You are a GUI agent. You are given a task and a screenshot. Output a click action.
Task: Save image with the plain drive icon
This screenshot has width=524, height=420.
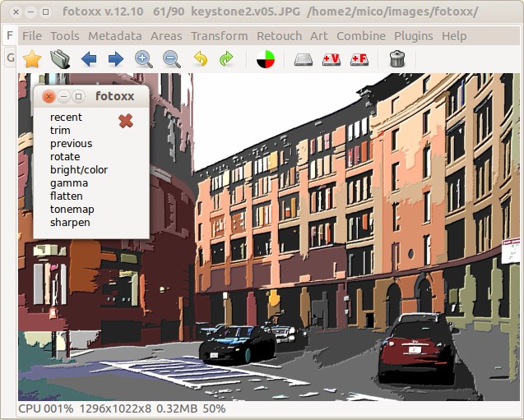point(304,59)
